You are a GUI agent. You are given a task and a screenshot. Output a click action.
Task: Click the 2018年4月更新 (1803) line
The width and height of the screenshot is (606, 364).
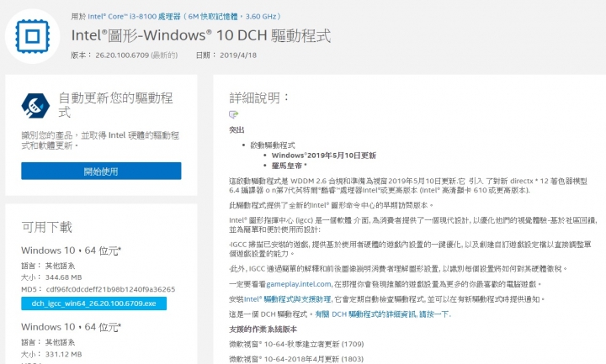coord(296,359)
